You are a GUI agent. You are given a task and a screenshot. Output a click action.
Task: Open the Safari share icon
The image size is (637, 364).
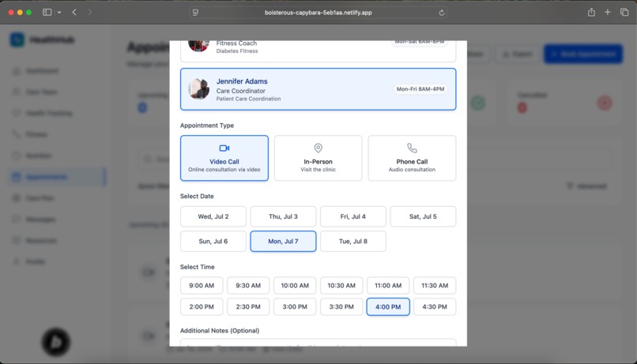pyautogui.click(x=591, y=12)
